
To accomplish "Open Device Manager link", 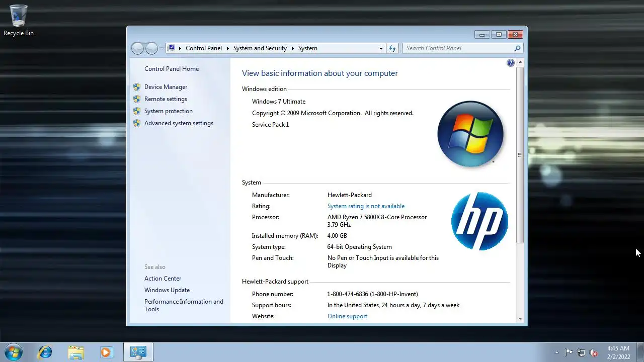I will pos(166,87).
